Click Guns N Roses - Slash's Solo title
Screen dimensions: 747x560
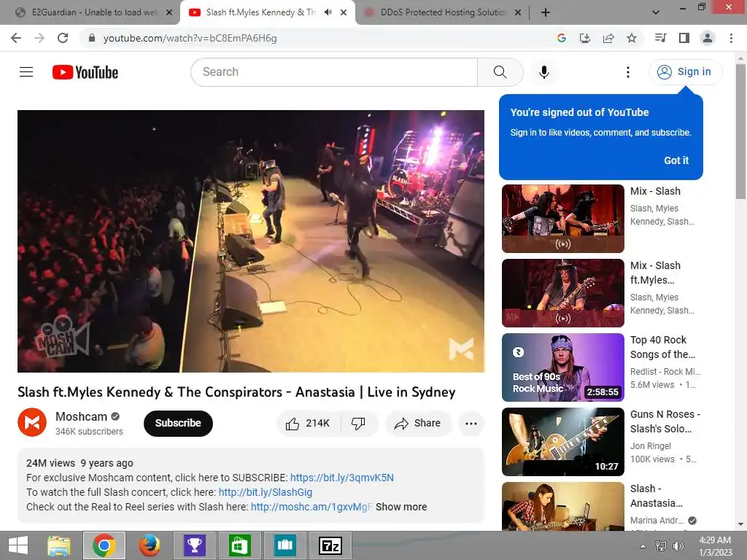[665, 421]
